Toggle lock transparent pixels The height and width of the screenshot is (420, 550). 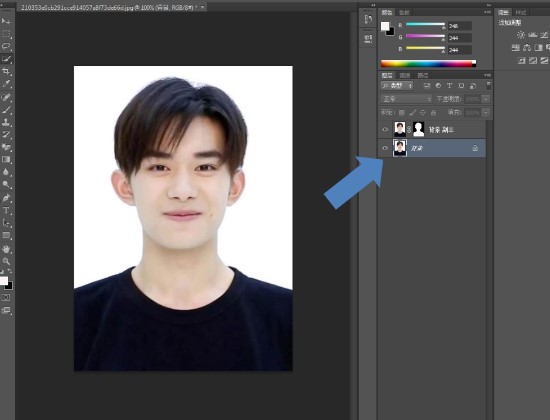tap(402, 113)
